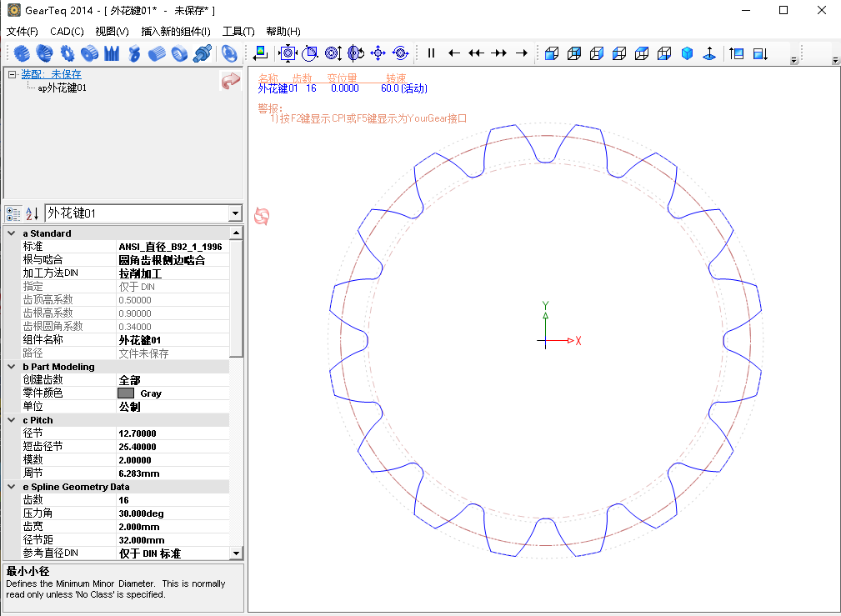Open the 工具(T) menu

click(x=238, y=32)
